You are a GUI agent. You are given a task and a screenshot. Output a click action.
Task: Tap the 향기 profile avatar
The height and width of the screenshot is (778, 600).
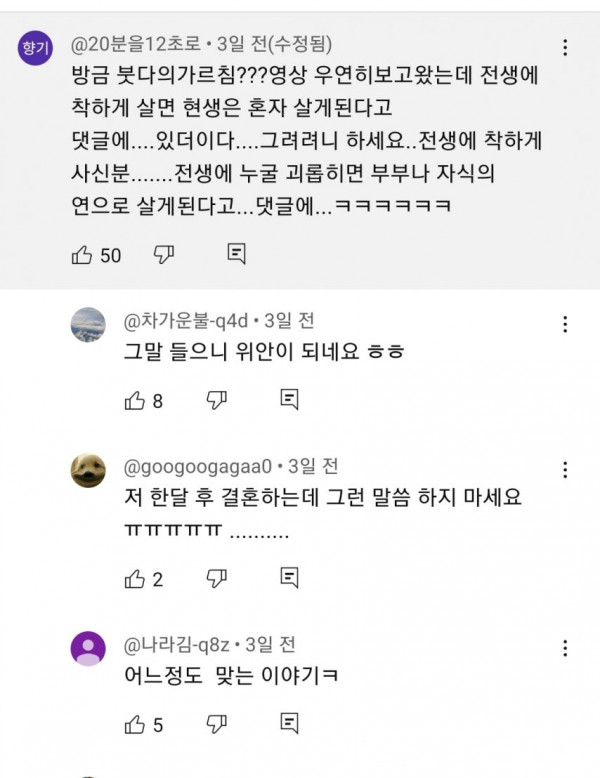(x=36, y=52)
